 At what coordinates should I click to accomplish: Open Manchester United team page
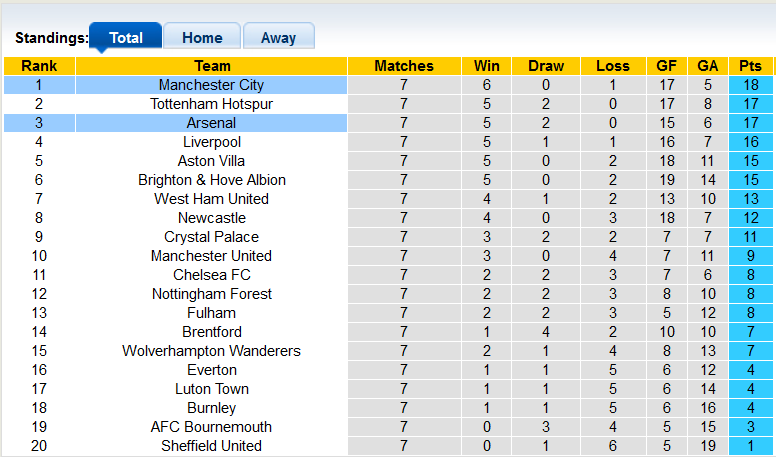tap(211, 256)
